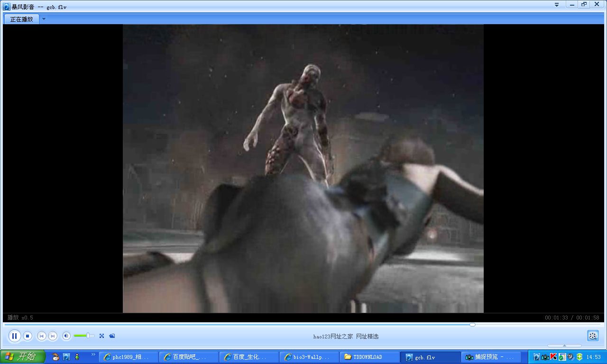Click the gcb.flv taskbar button
The width and height of the screenshot is (607, 364).
(x=430, y=357)
